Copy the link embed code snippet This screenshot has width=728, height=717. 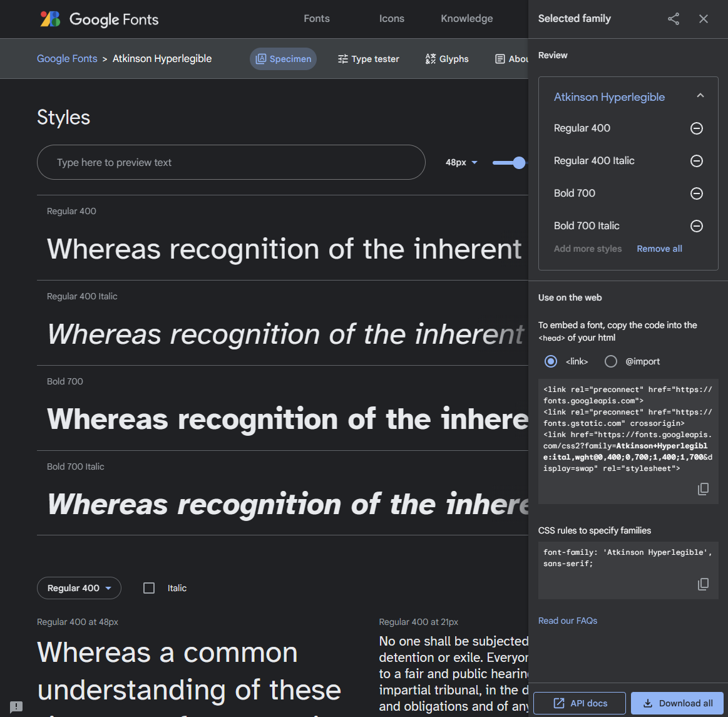click(703, 488)
